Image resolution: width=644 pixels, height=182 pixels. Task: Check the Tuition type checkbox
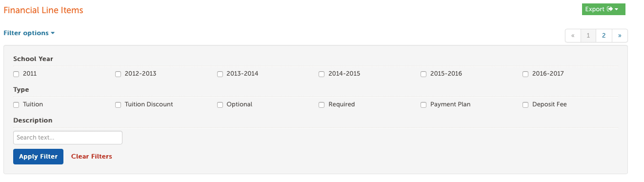(16, 105)
